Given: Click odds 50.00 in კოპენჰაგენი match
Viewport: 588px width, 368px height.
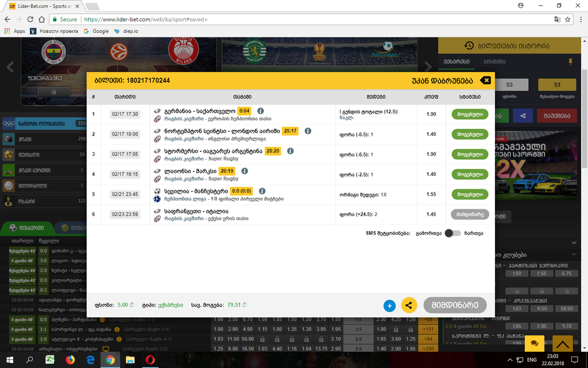Looking at the screenshot, I should click(567, 309).
